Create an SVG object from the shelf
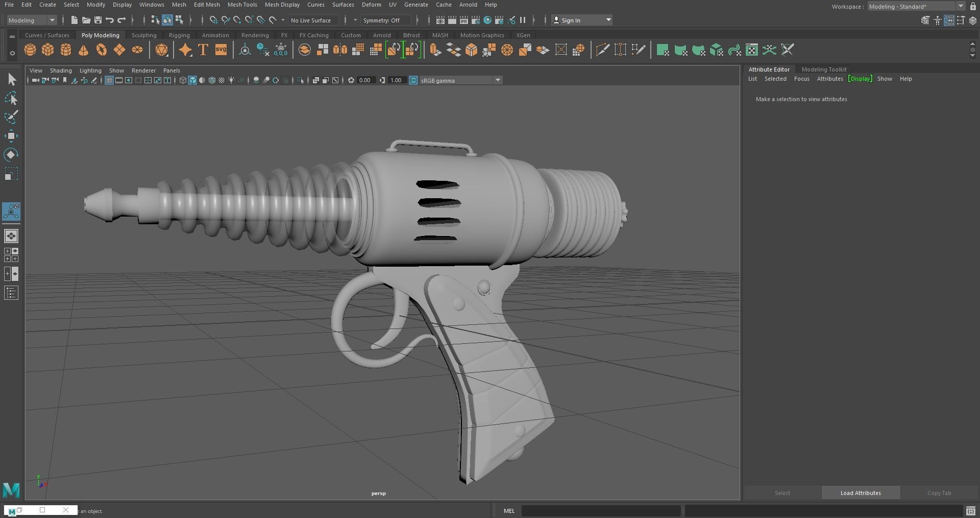This screenshot has width=980, height=518. coord(220,50)
